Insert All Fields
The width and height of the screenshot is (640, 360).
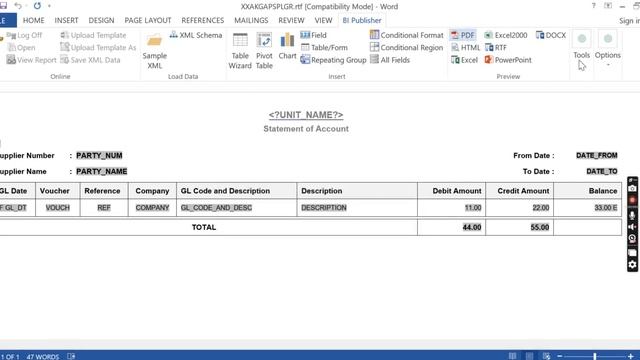pyautogui.click(x=390, y=60)
